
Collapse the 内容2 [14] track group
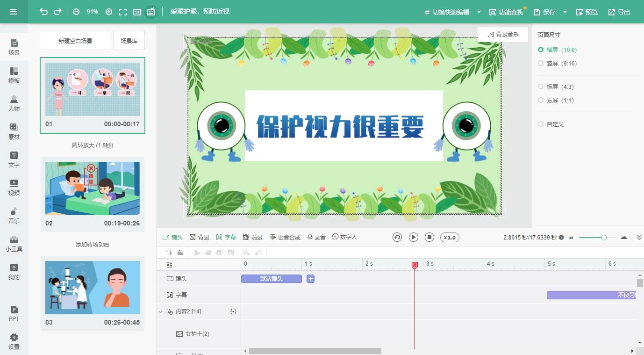point(161,311)
